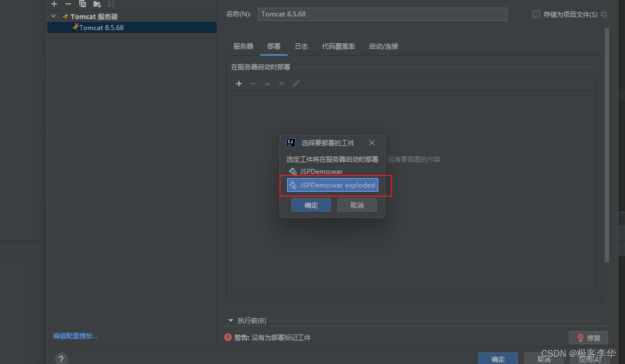Edit deployment item with pencil icon

point(296,84)
